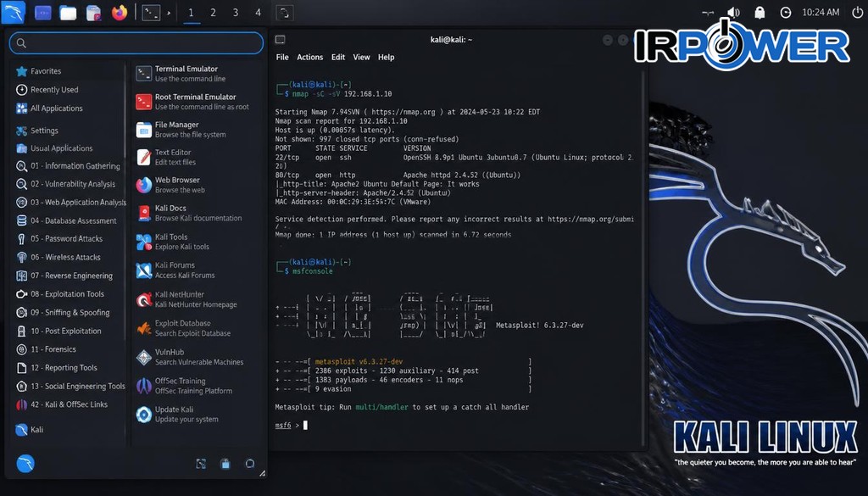This screenshot has height=496, width=868.
Task: Open 07 - Reverse Engineering category
Action: point(71,276)
